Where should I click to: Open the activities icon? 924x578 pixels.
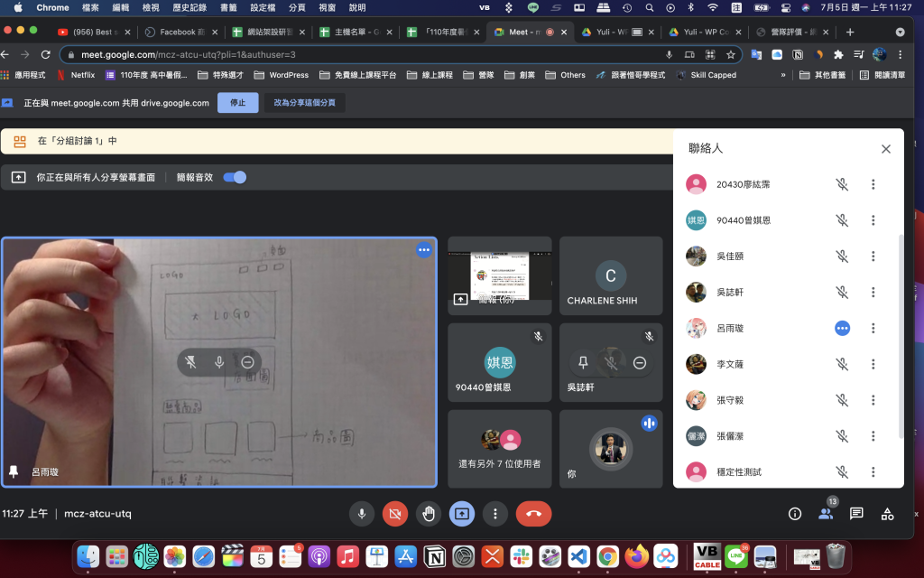pos(887,514)
